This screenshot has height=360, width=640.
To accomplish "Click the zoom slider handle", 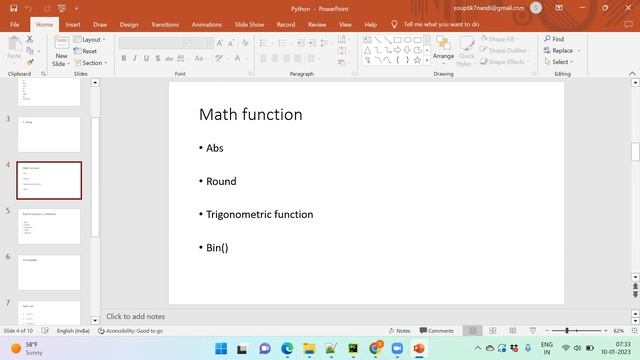I will [567, 331].
